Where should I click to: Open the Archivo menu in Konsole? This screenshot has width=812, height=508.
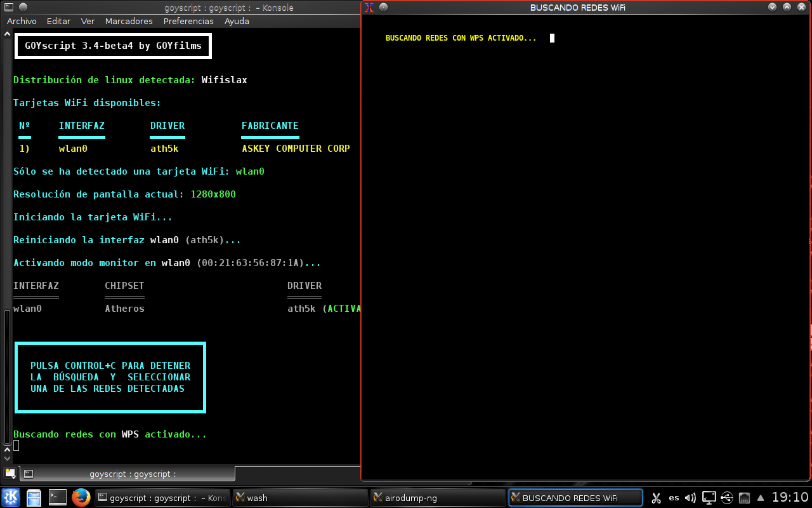click(x=22, y=21)
